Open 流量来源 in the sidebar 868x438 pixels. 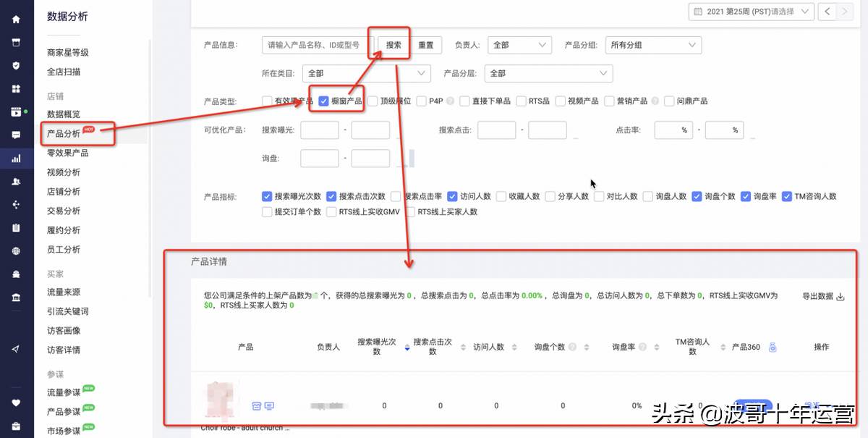(64, 292)
